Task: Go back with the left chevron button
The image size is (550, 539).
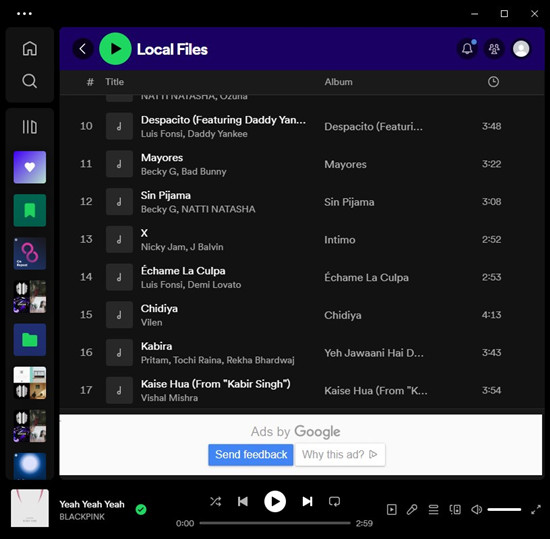Action: (83, 49)
